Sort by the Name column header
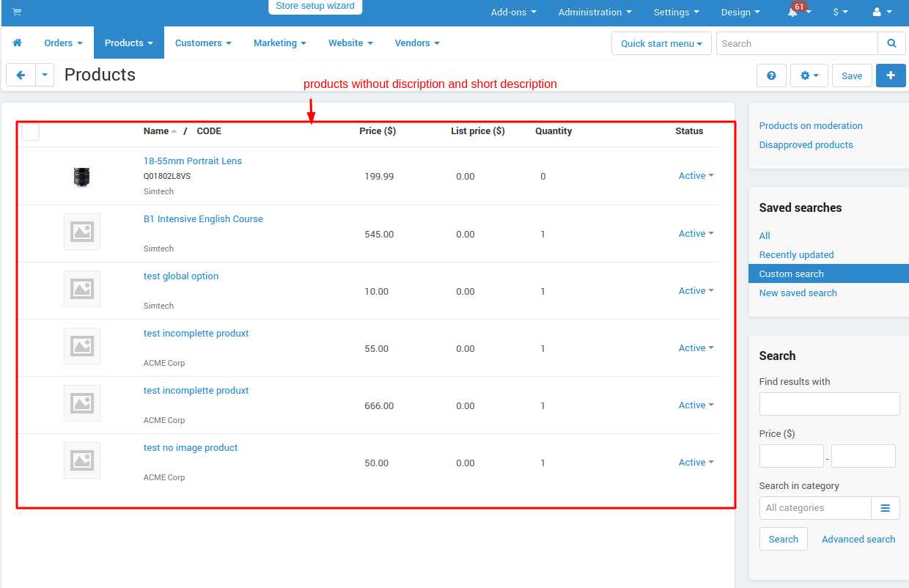This screenshot has width=909, height=588. (x=160, y=131)
